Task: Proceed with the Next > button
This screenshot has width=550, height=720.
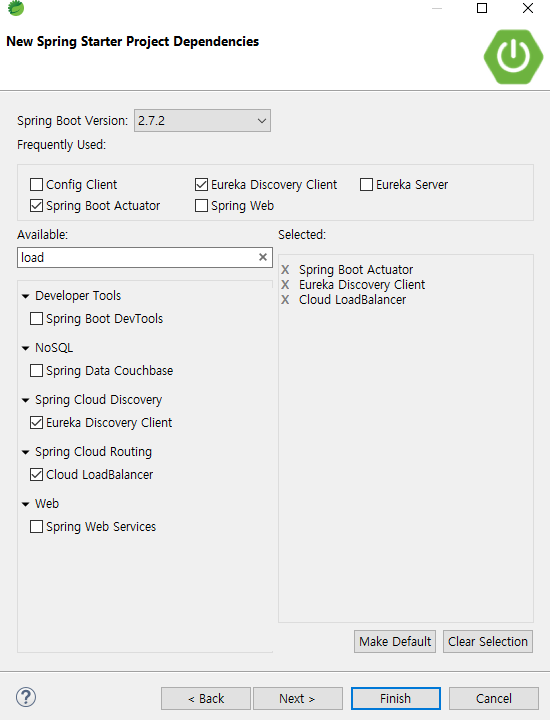Action: [x=297, y=698]
